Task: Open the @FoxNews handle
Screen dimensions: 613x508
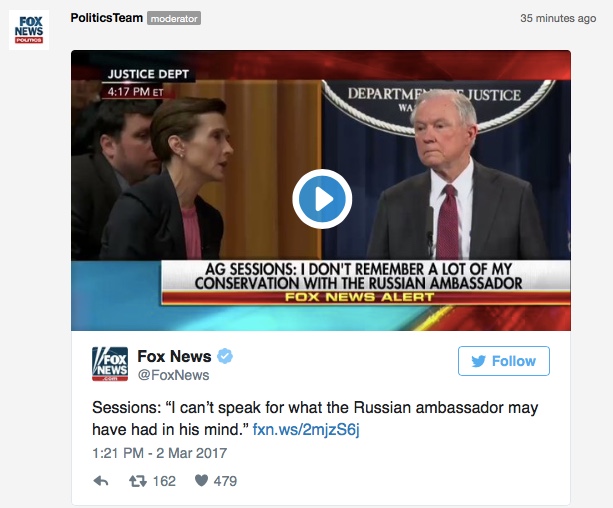Action: click(x=173, y=375)
